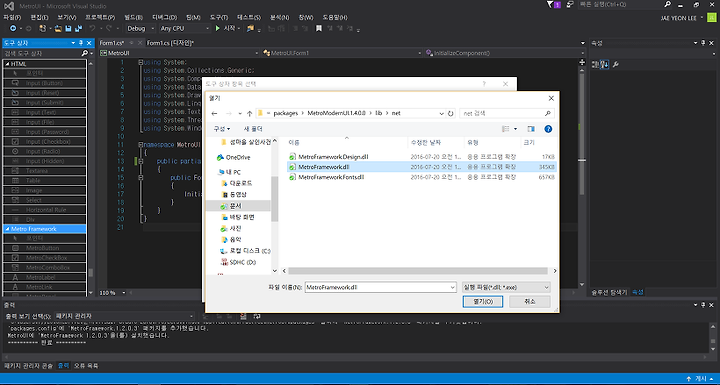Open the 프로젝트(P) menu

click(x=100, y=17)
